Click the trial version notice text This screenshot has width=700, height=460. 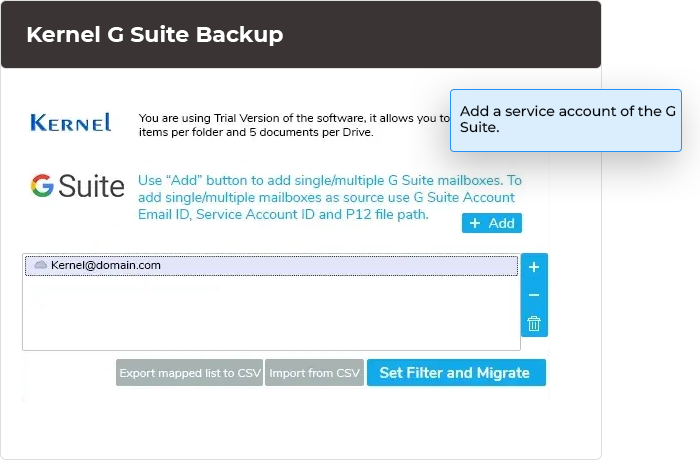pos(295,125)
